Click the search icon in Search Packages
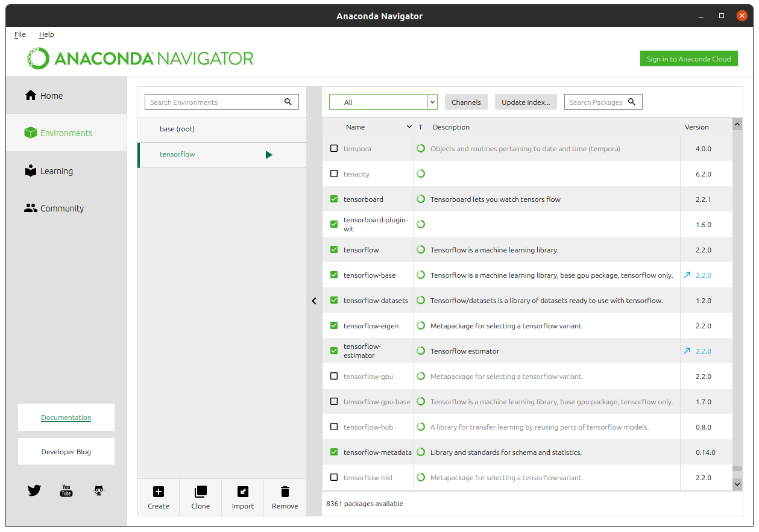 point(632,102)
